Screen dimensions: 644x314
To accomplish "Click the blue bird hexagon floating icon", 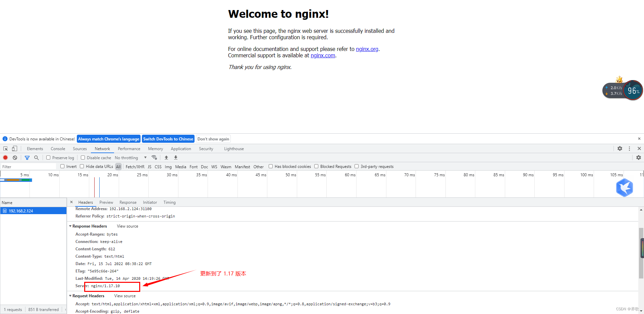I will pyautogui.click(x=625, y=188).
